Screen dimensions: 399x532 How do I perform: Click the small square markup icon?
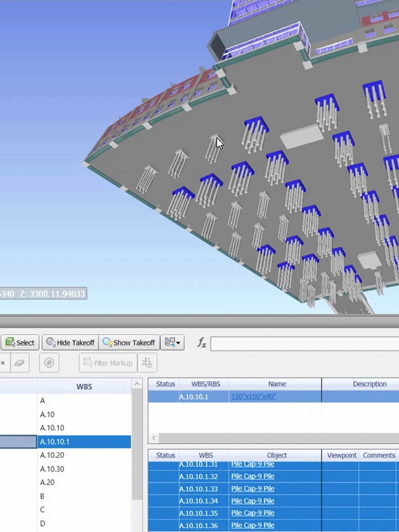3,363
